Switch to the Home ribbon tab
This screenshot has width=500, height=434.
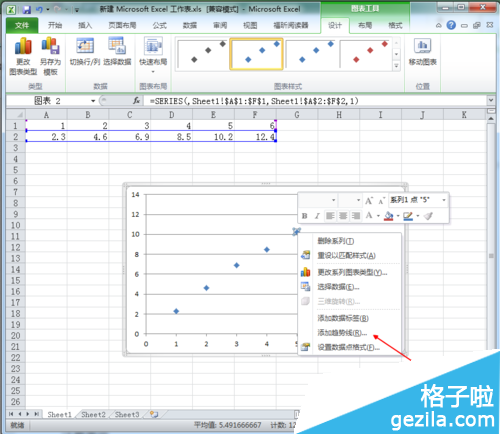pyautogui.click(x=55, y=25)
